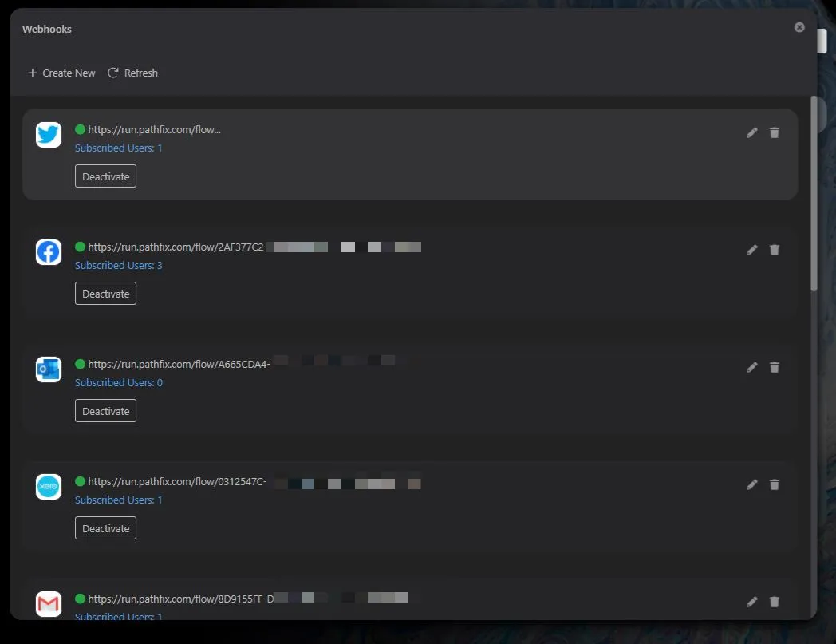Edit the Outlook webhook
This screenshot has width=836, height=644.
click(x=751, y=368)
